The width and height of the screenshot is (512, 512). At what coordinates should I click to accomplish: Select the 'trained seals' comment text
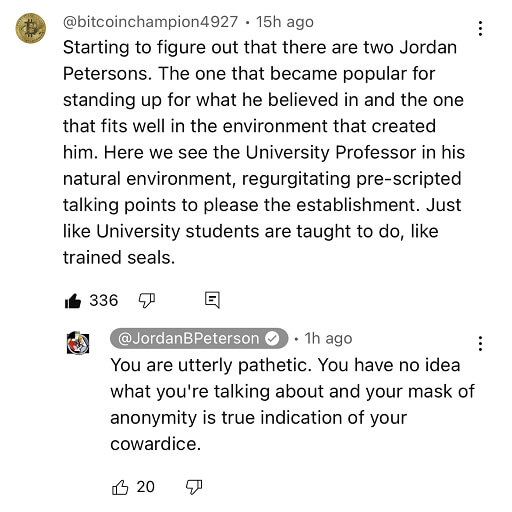pyautogui.click(x=119, y=258)
